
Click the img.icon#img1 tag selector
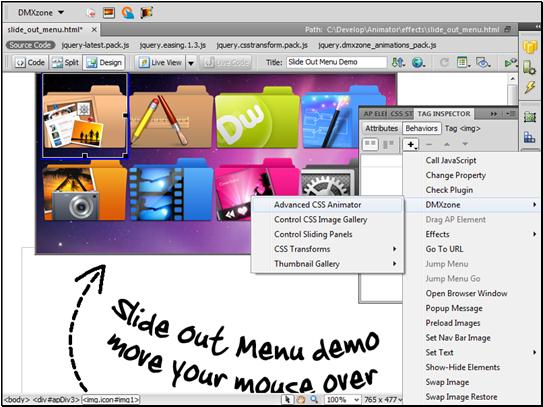pyautogui.click(x=111, y=399)
